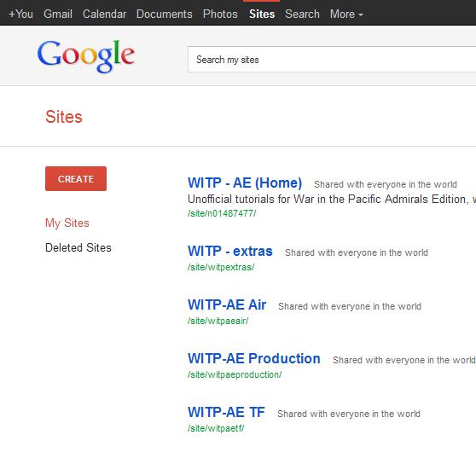This screenshot has width=476, height=458.
Task: Click the /site/witpaeproduction/ URL
Action: [x=235, y=374]
